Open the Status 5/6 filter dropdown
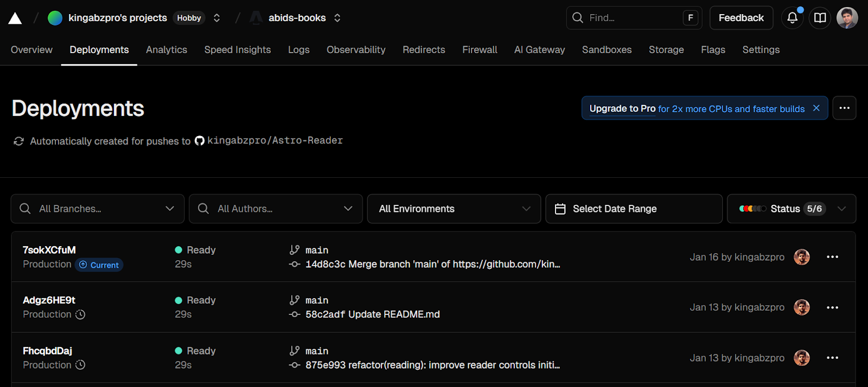868x387 pixels. (791, 209)
